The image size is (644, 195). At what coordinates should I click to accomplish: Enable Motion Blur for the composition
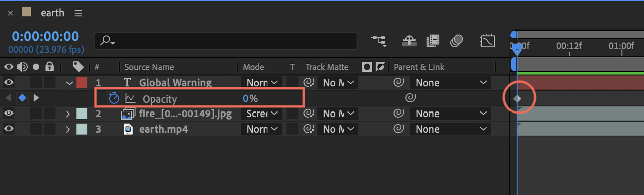click(456, 41)
